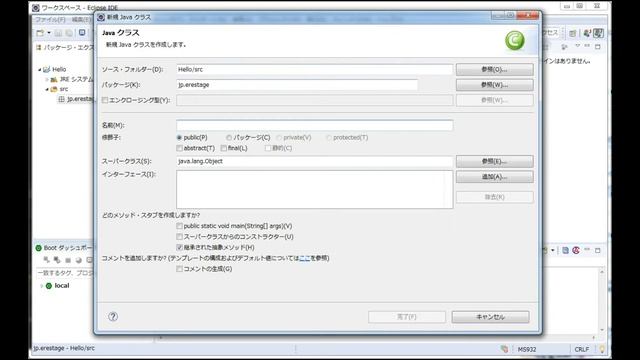Click the Open Perspective icon at top right
The image size is (640, 360).
pyautogui.click(x=573, y=33)
